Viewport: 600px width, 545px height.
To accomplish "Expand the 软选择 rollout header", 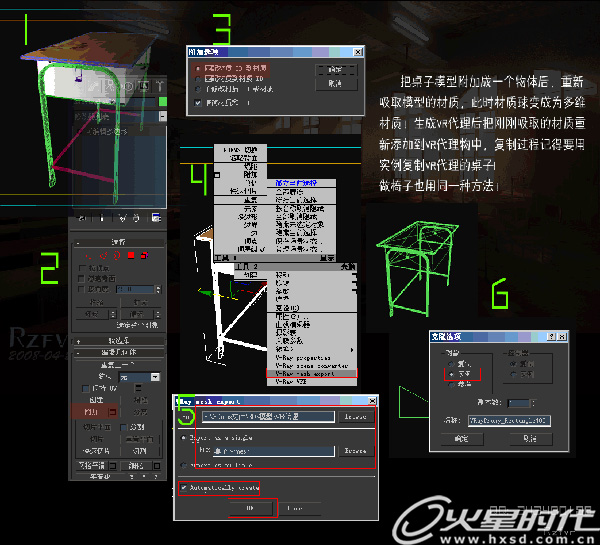I will (x=119, y=340).
